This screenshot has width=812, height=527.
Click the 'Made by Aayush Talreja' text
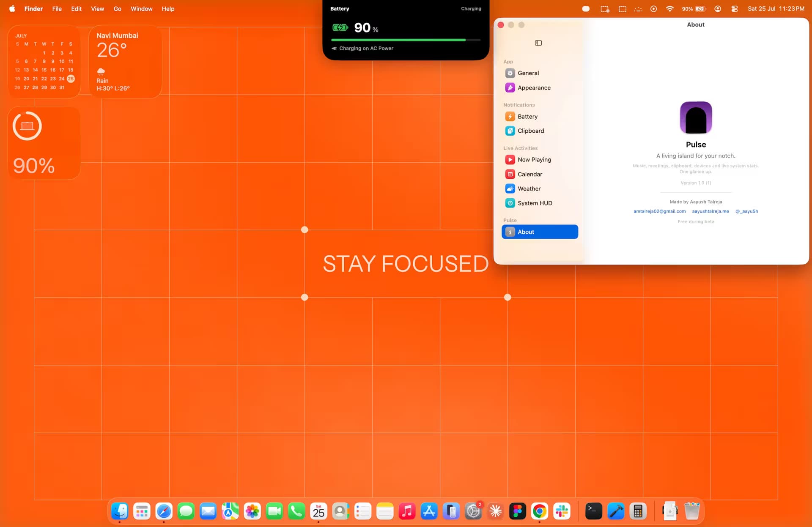(696, 202)
